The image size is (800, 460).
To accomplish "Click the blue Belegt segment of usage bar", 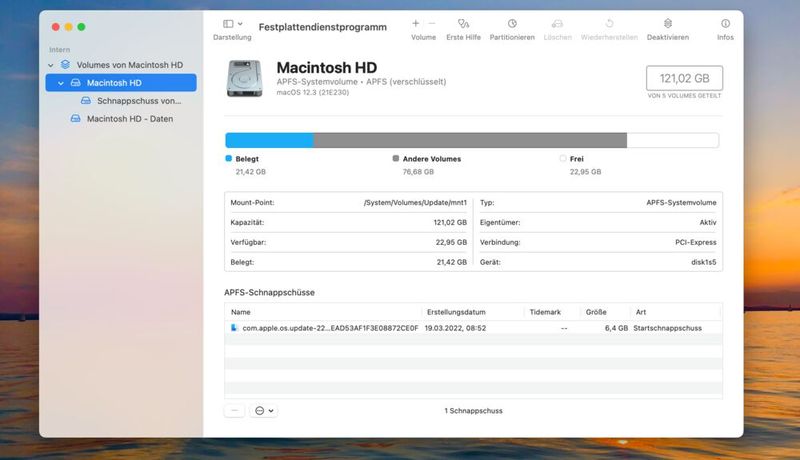I will coord(269,140).
